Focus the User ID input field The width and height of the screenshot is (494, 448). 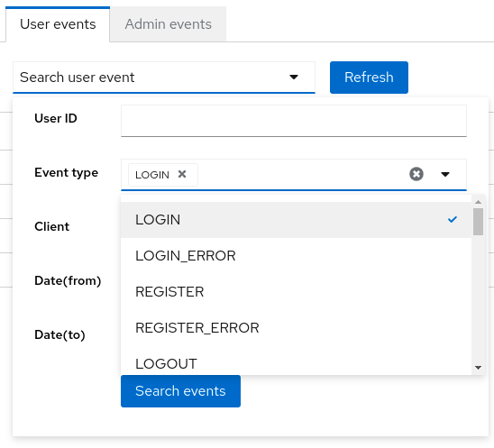tap(293, 121)
